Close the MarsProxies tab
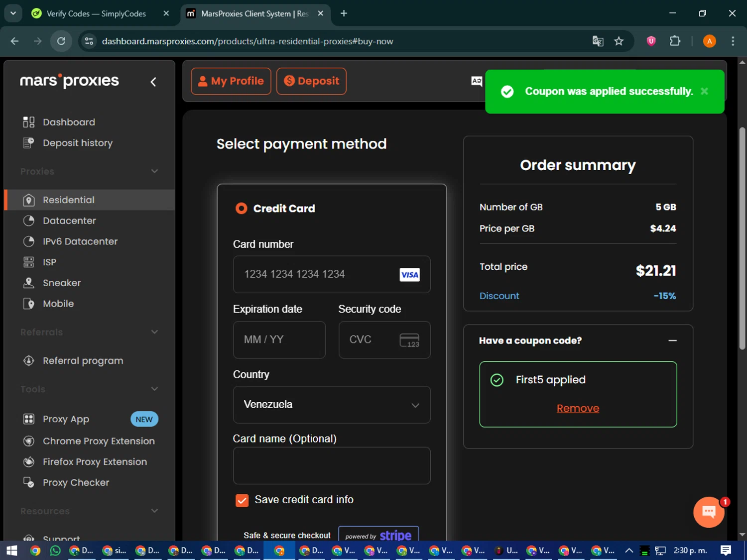 pos(321,13)
